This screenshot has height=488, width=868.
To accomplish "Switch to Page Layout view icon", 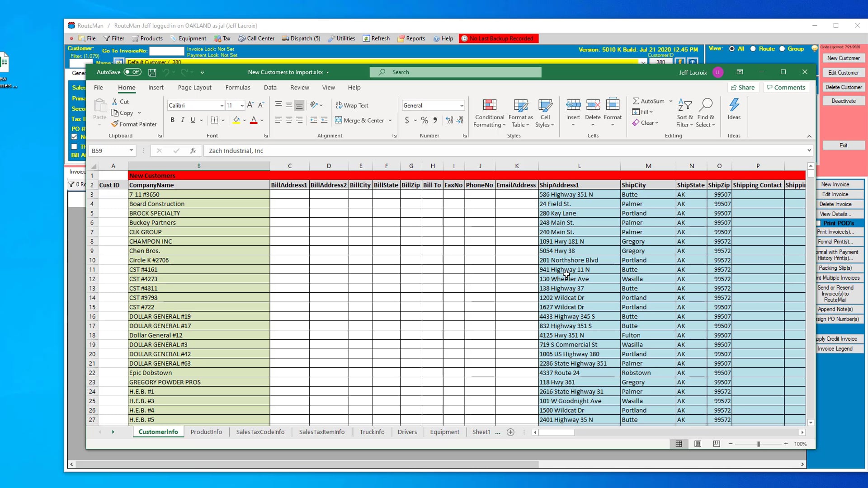I will (x=698, y=444).
